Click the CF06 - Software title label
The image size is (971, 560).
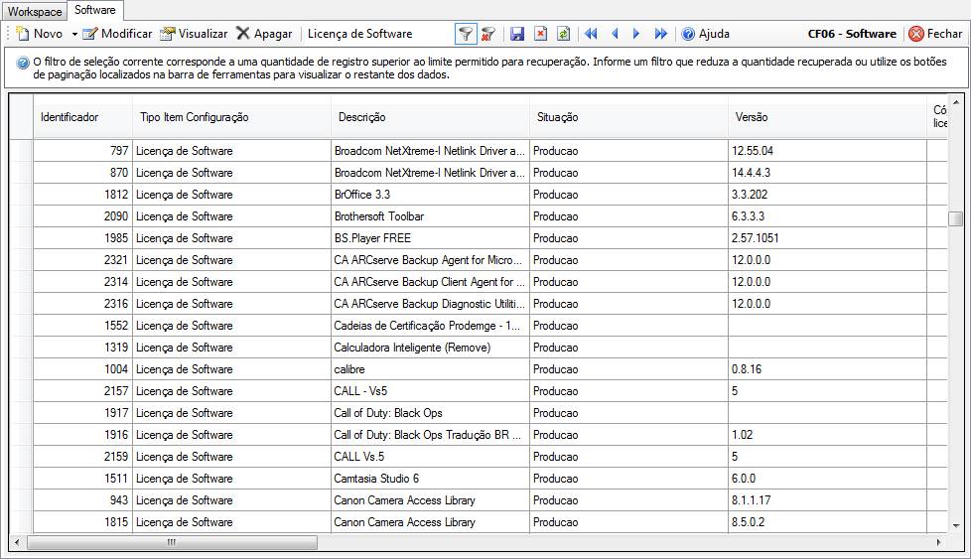pos(852,34)
